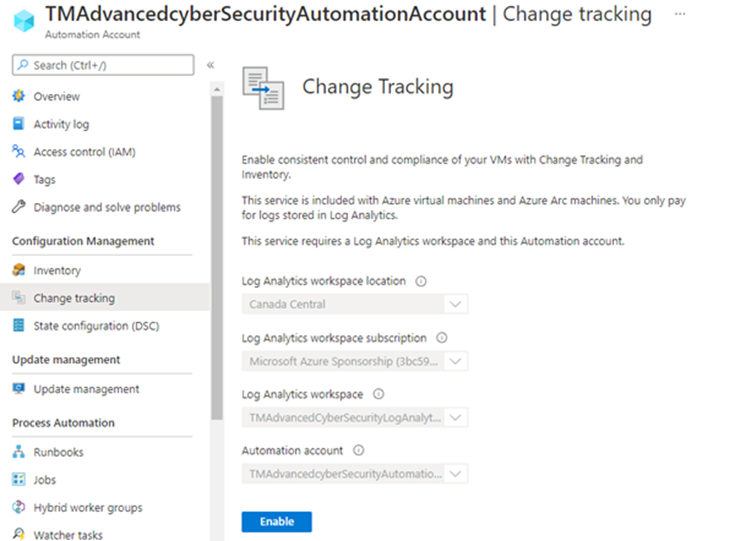
Task: Open the Update management menu item
Action: tap(86, 389)
